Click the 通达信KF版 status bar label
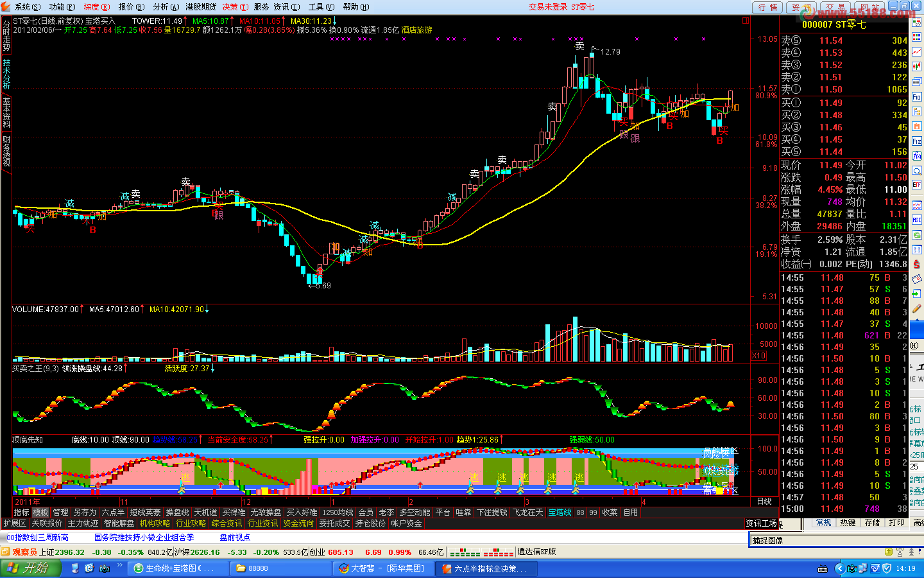 click(536, 552)
